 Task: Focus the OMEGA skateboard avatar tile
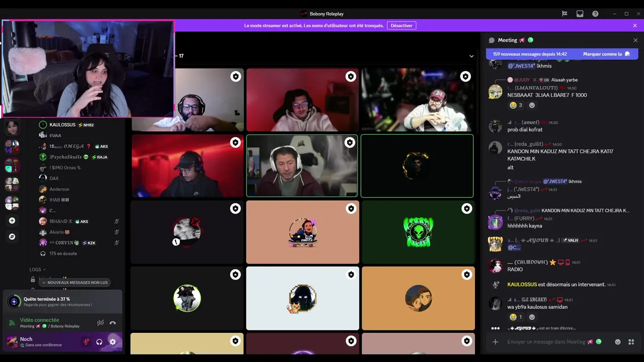[302, 232]
